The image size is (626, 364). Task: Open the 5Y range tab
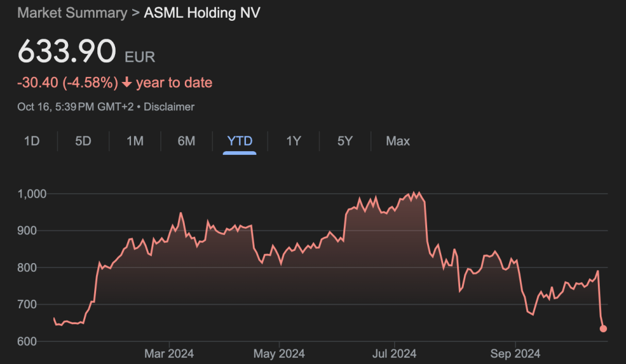(345, 141)
